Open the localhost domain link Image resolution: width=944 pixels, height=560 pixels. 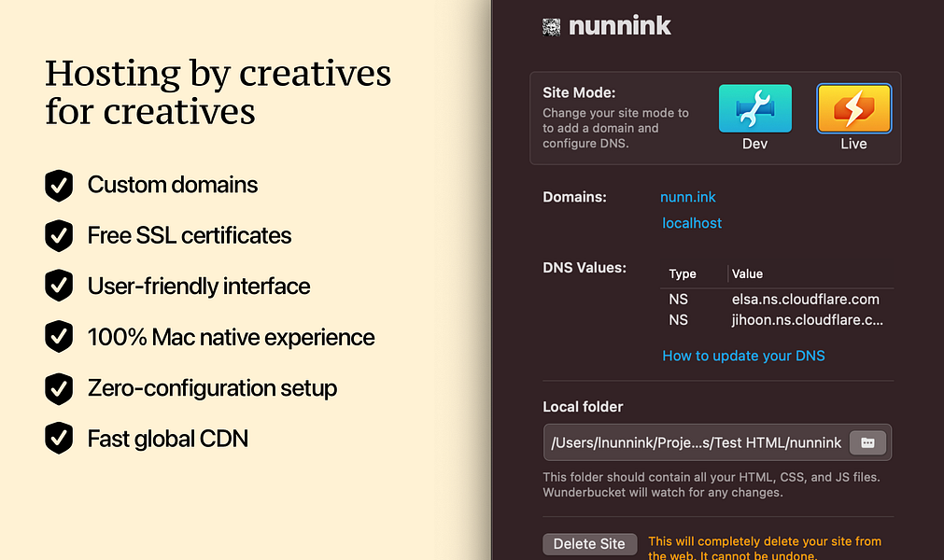(x=692, y=223)
